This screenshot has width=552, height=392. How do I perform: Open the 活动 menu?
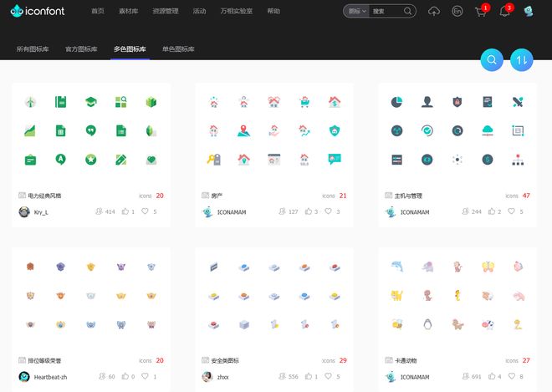coord(199,11)
